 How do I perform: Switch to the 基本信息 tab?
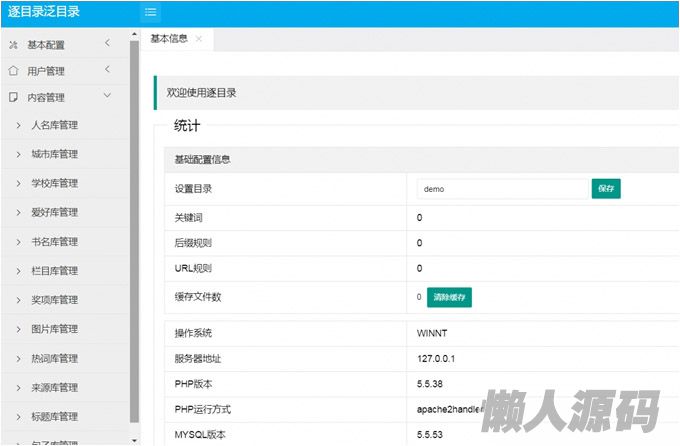coord(168,39)
